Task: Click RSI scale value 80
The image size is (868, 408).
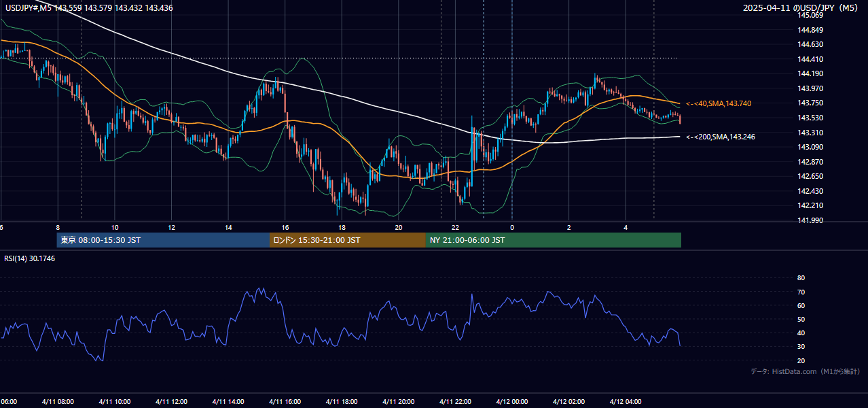Action: [x=801, y=278]
